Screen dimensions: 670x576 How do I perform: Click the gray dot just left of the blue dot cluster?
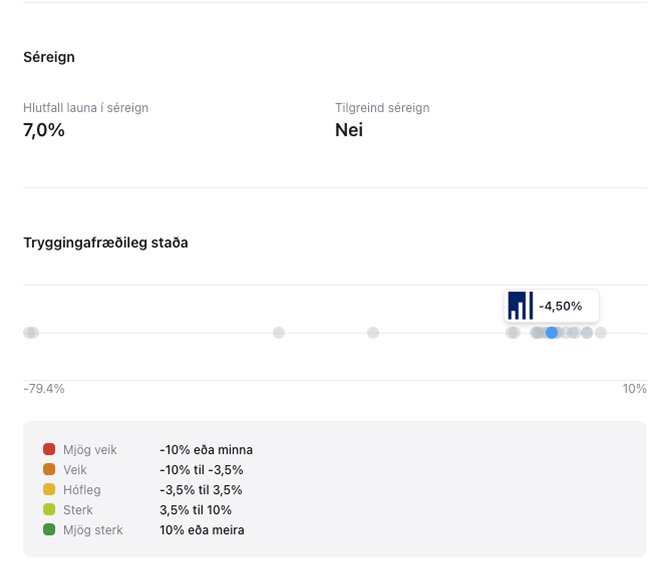click(x=512, y=332)
